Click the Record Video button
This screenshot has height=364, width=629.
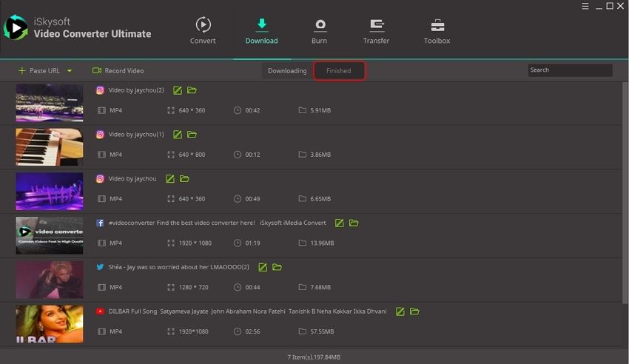coord(118,71)
